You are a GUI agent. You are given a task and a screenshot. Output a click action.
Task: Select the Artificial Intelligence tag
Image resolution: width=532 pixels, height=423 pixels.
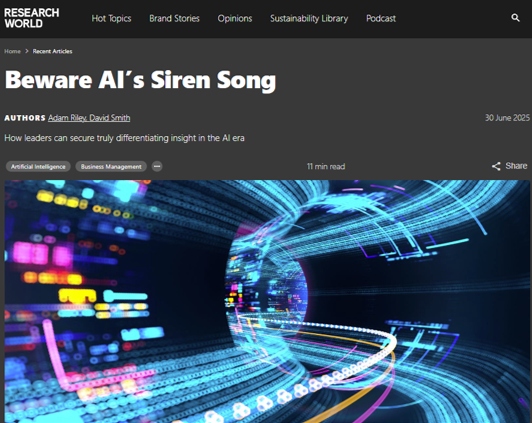(38, 167)
